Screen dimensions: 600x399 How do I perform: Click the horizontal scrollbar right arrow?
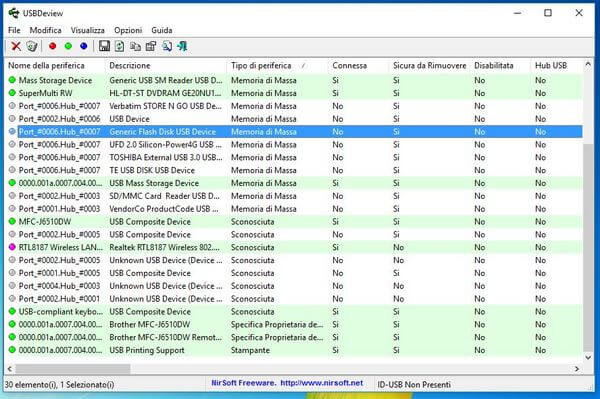coord(577,369)
